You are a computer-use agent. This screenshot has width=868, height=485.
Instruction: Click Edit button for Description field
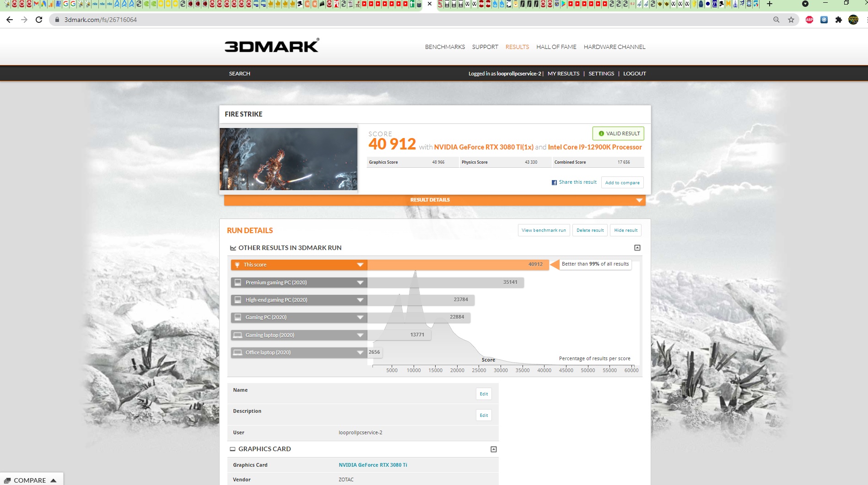pyautogui.click(x=484, y=416)
